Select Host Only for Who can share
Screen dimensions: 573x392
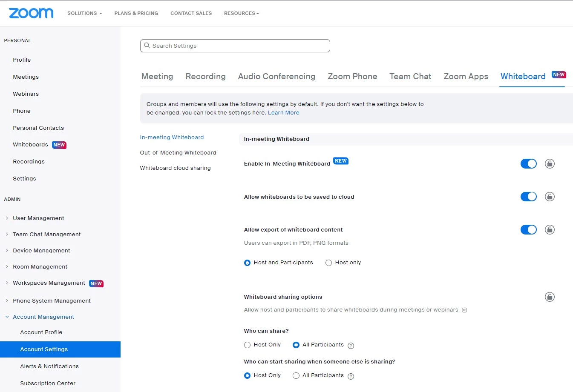[x=247, y=345]
